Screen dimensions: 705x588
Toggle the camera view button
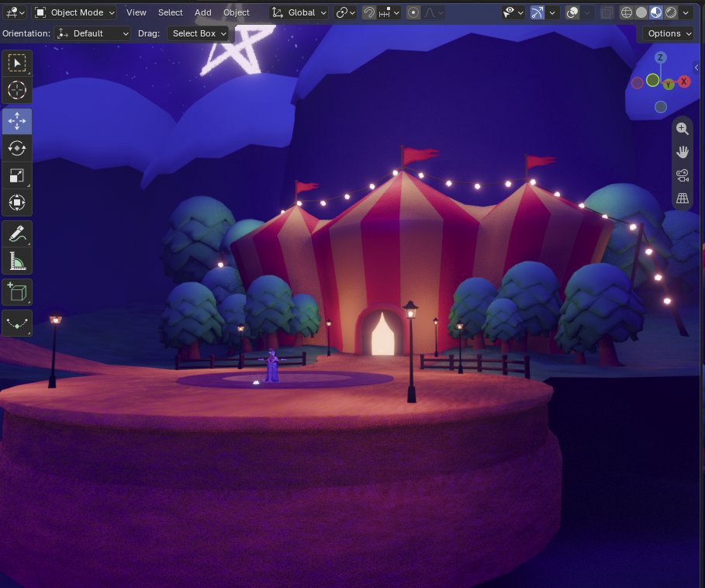coord(682,175)
